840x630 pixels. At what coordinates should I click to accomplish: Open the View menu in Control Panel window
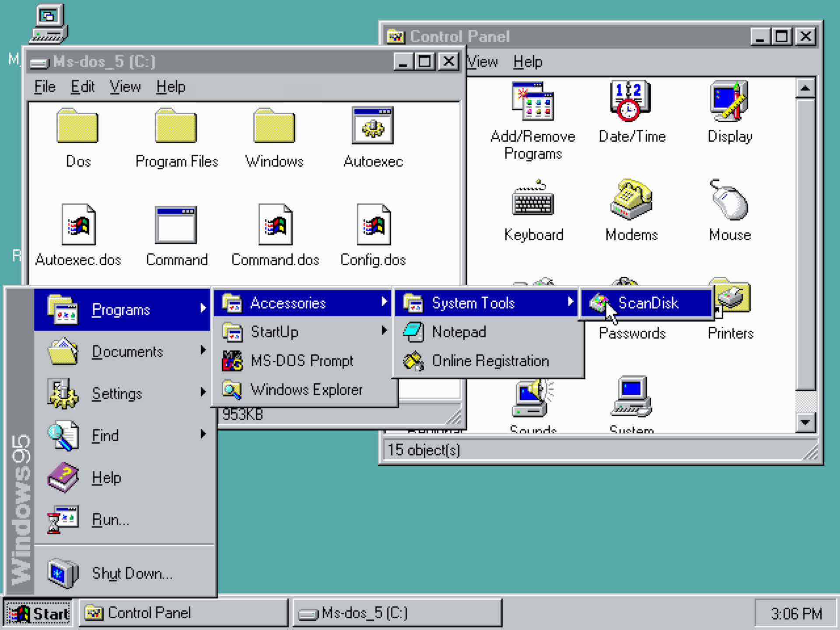[x=483, y=62]
